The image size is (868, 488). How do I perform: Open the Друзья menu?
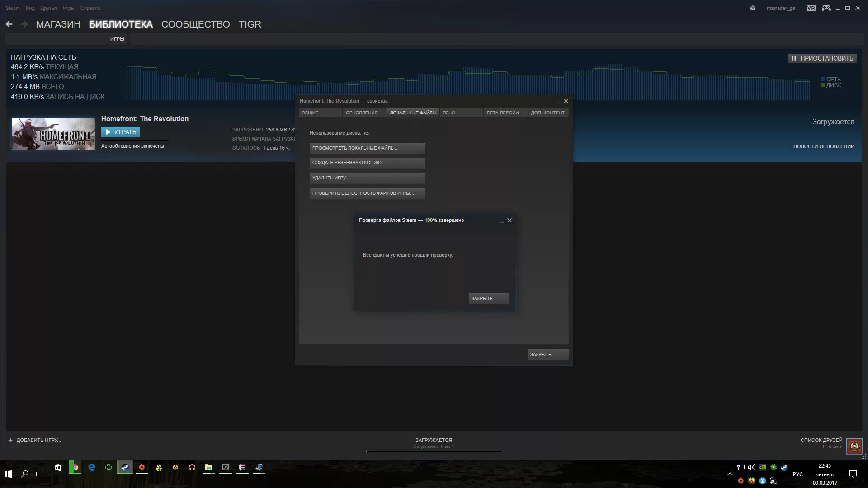pyautogui.click(x=48, y=8)
